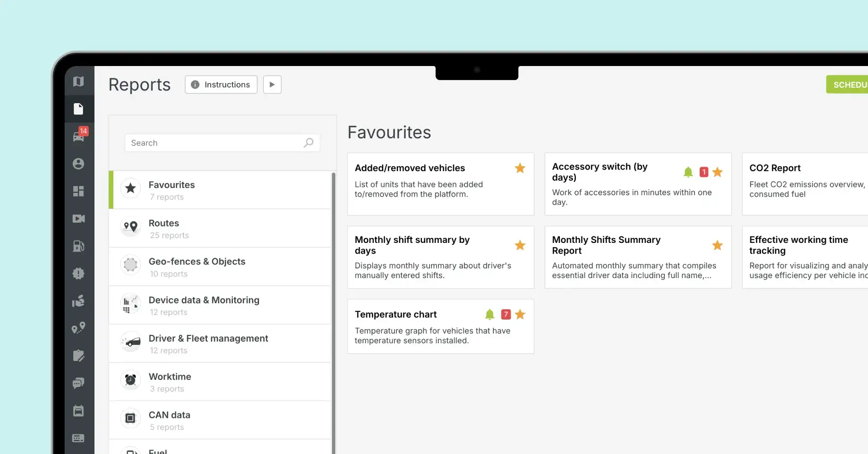The image size is (868, 454).
Task: Open the user profile sidebar icon
Action: click(x=79, y=164)
